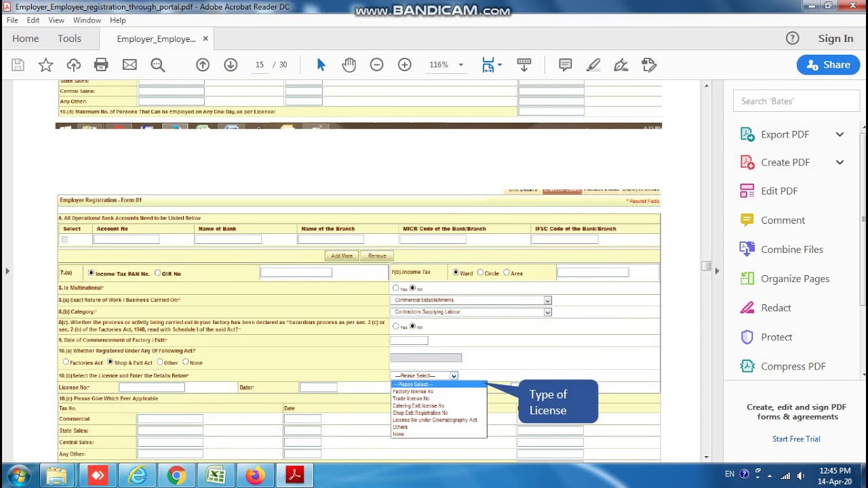Upload file to cloud icon
This screenshot has width=868, height=488.
(x=73, y=65)
